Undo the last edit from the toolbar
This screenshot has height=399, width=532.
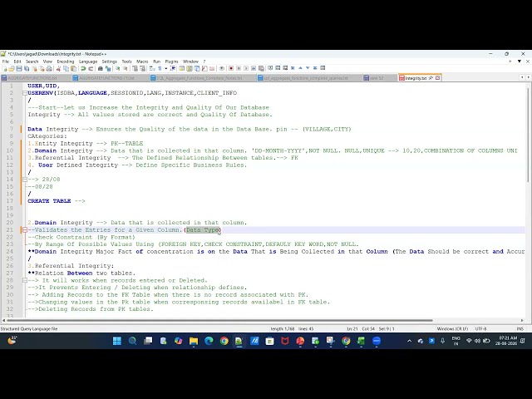83,68
